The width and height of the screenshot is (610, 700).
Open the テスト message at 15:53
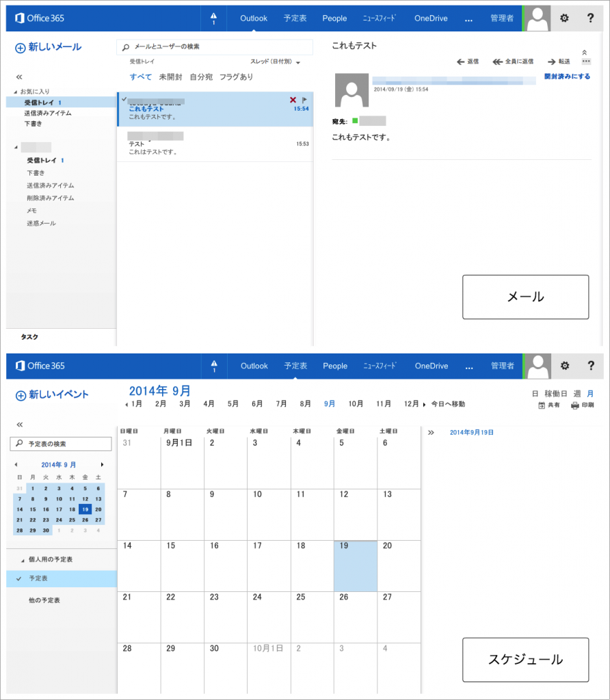(x=215, y=144)
